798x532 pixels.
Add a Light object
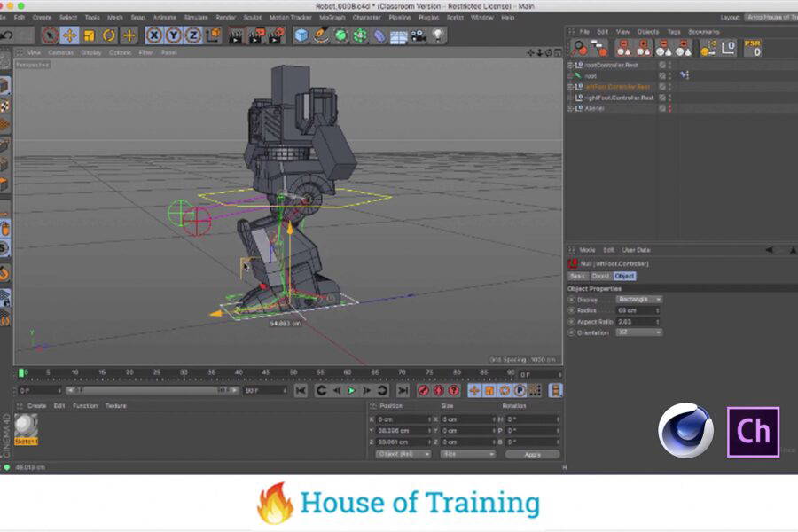click(x=438, y=35)
